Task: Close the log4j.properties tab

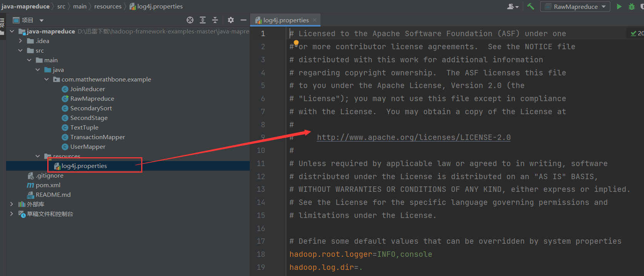Action: tap(315, 20)
